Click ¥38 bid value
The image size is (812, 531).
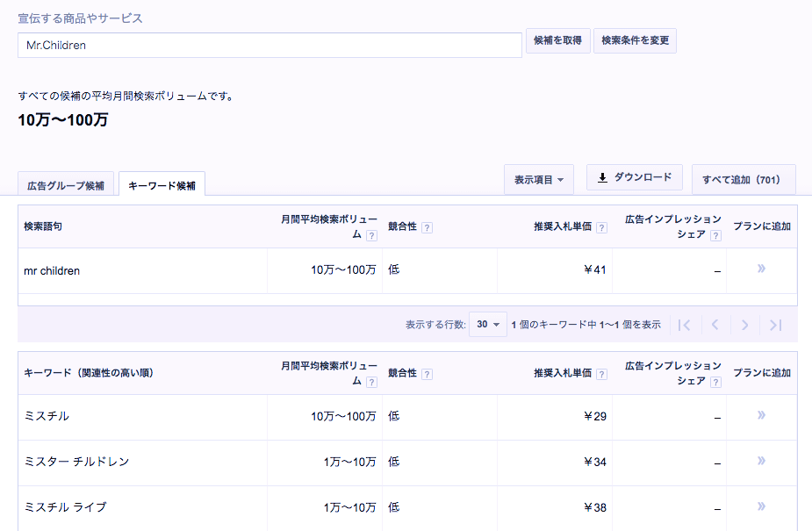pos(594,507)
